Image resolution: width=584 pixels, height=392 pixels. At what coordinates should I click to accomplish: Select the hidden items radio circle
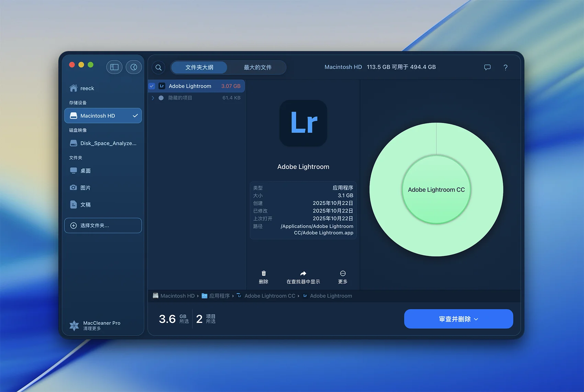click(x=161, y=98)
